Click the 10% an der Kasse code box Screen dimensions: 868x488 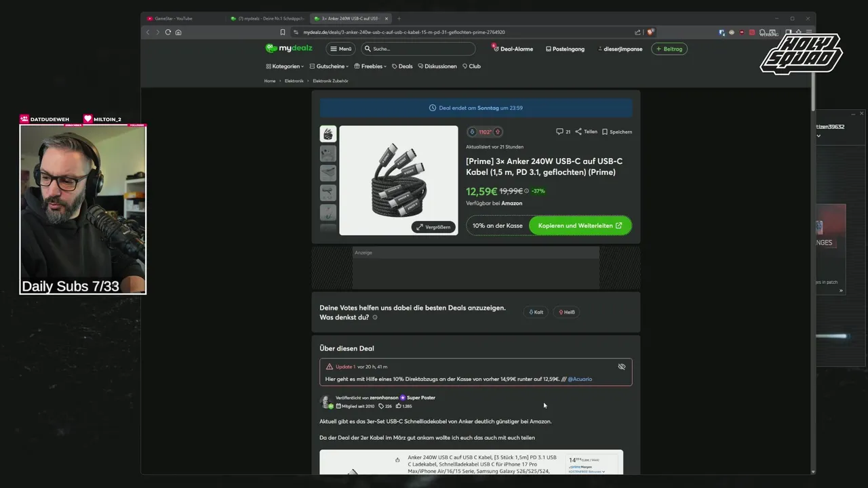497,226
